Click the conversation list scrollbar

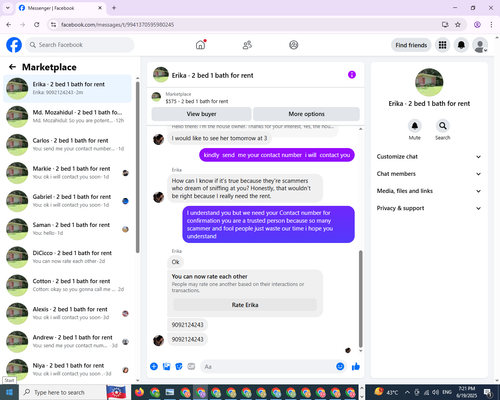tap(137, 167)
